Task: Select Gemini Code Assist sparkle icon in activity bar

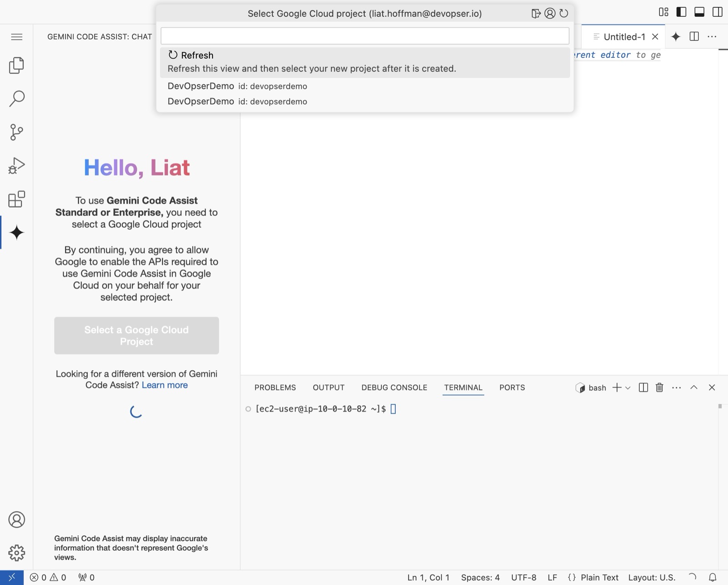Action: pos(17,232)
